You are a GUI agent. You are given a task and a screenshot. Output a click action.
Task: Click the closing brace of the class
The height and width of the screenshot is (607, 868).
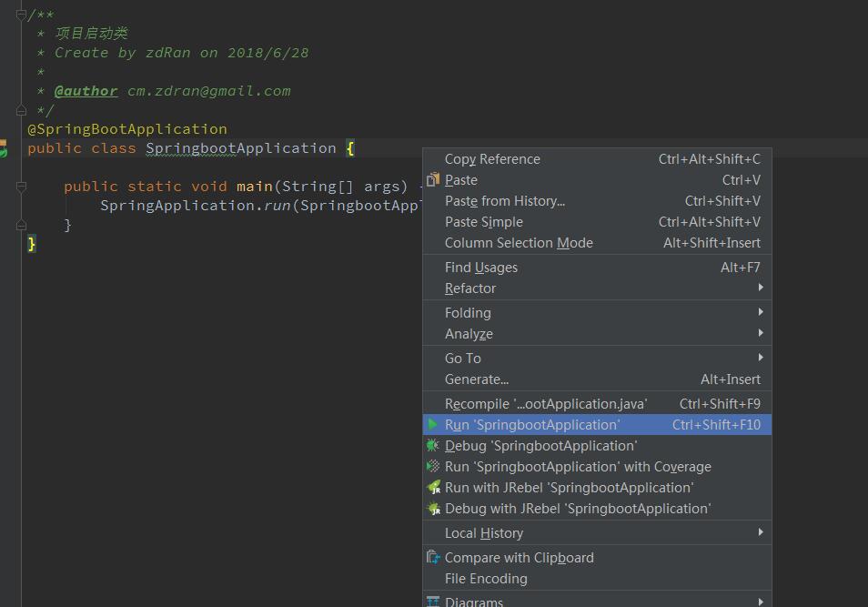[x=32, y=244]
